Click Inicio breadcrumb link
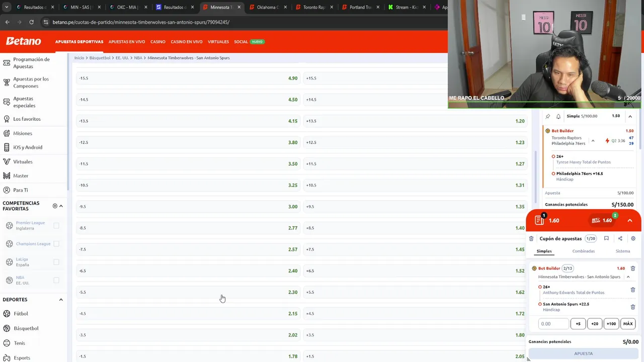This screenshot has width=644, height=362. 79,58
